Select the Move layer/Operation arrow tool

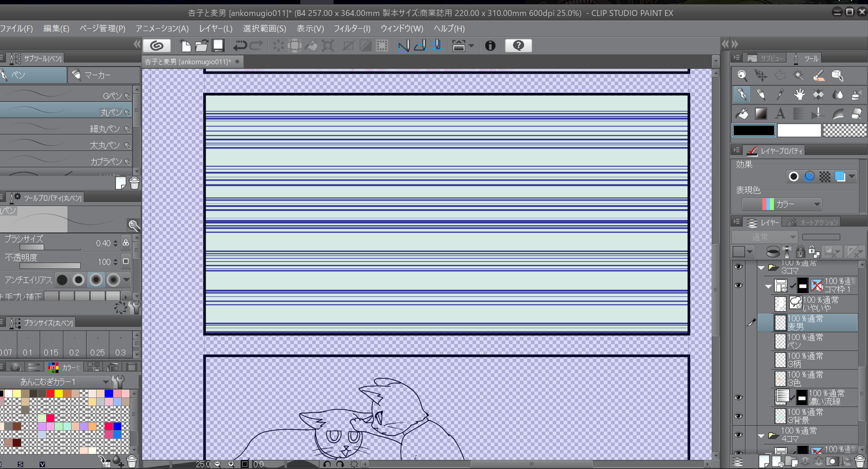coord(761,76)
